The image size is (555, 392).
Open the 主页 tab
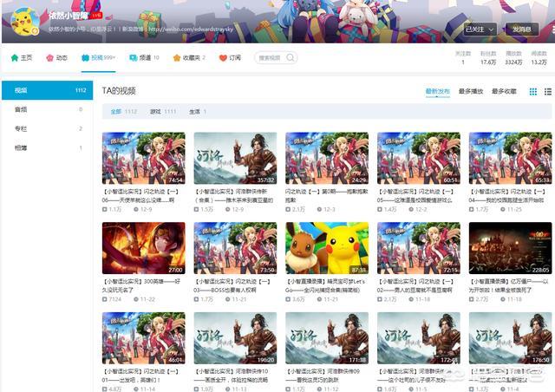(22, 58)
